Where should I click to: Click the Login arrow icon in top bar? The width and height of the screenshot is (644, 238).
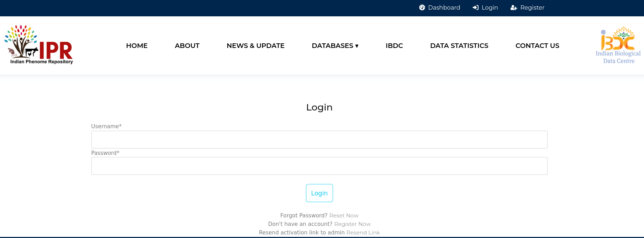tap(475, 7)
